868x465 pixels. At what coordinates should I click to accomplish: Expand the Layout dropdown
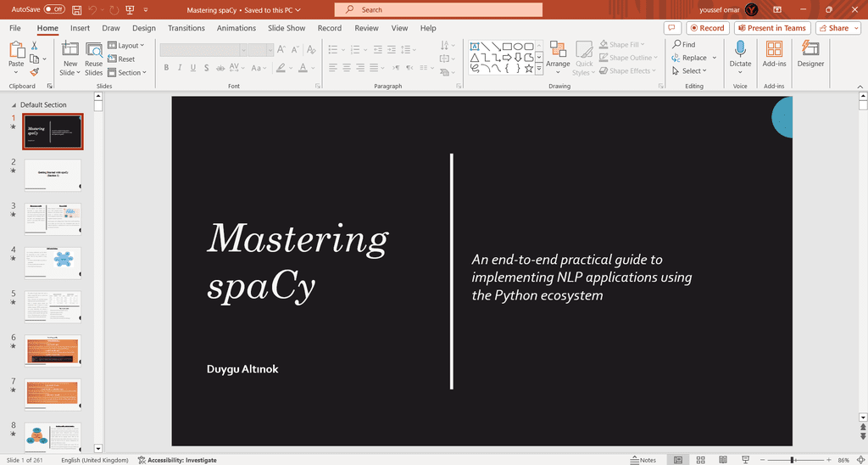[x=125, y=46]
